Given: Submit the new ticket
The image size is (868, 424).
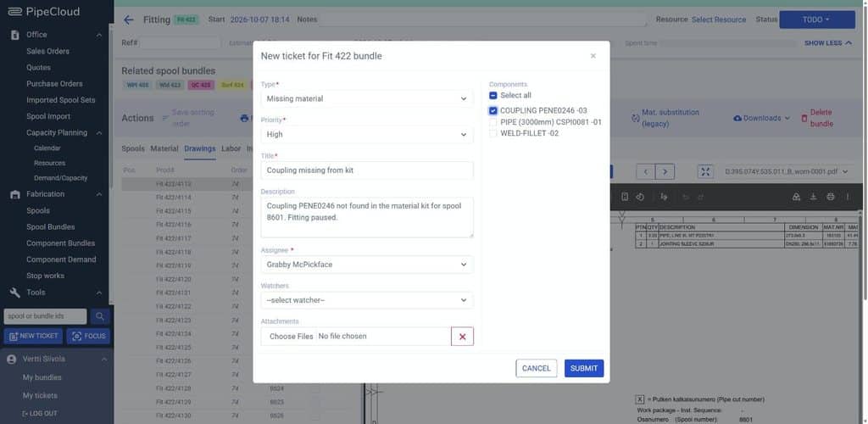Looking at the screenshot, I should [584, 369].
